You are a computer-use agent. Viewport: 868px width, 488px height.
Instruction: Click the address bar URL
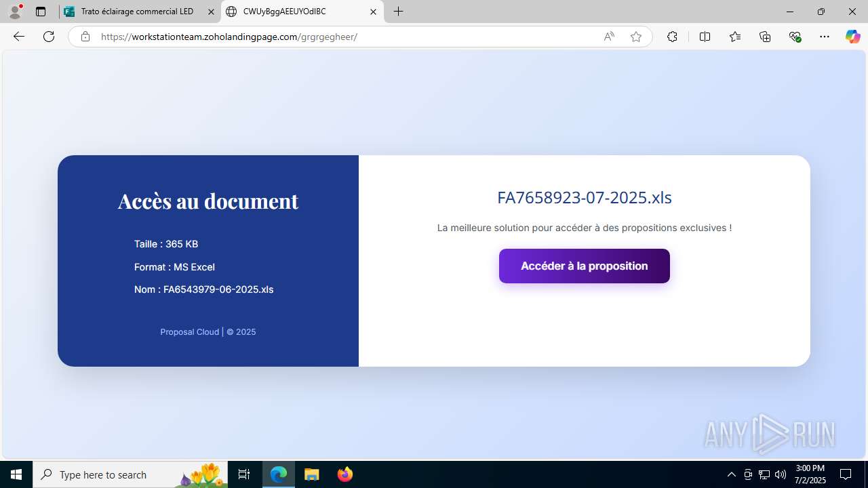pos(229,37)
